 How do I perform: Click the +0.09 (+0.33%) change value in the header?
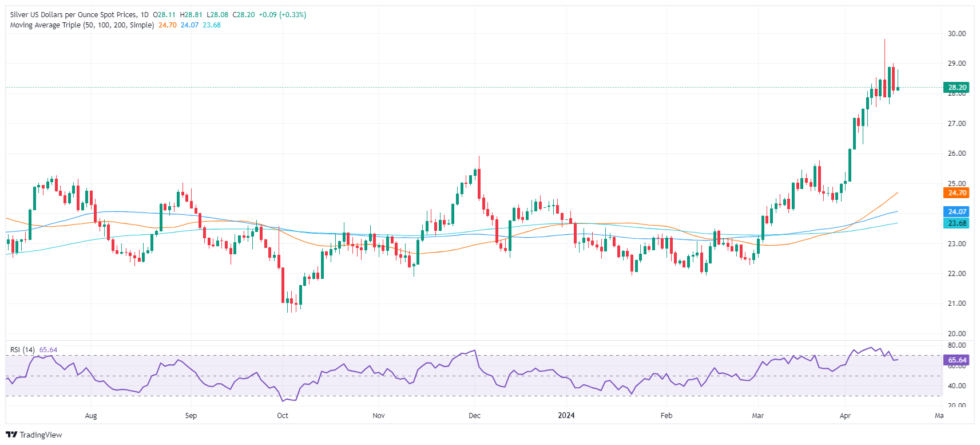pyautogui.click(x=282, y=15)
